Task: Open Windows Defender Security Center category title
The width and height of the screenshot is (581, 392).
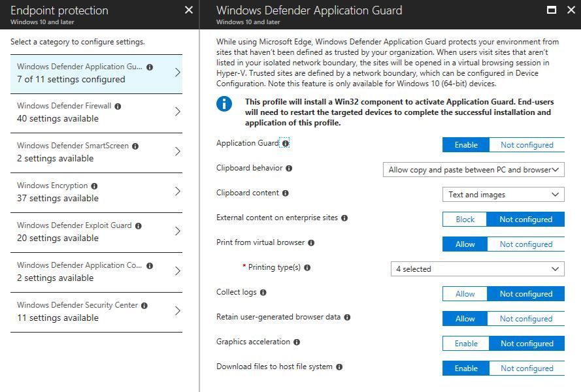Action: click(77, 305)
